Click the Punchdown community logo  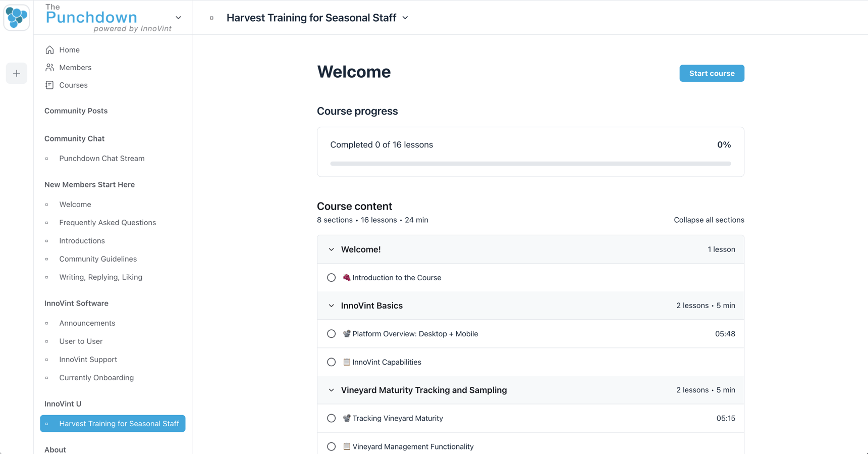pos(17,17)
